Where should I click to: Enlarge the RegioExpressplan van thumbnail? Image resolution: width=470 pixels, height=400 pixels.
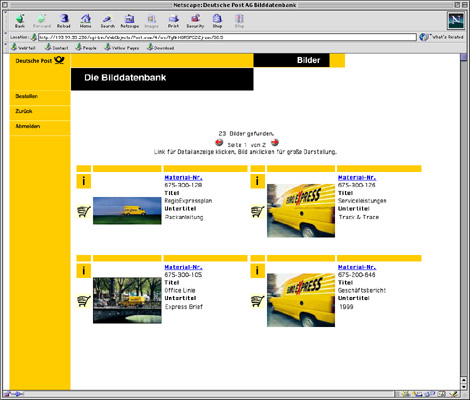pyautogui.click(x=127, y=211)
